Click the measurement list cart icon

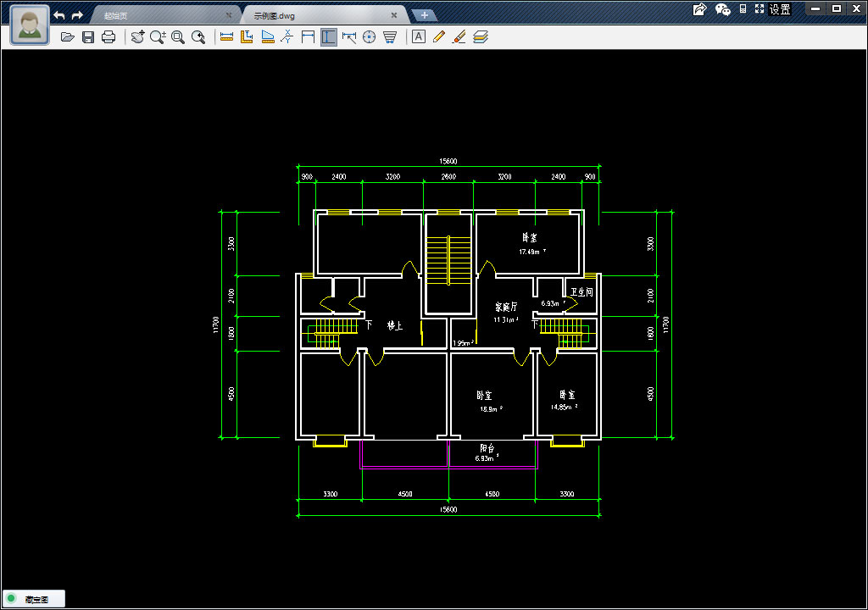pyautogui.click(x=390, y=37)
